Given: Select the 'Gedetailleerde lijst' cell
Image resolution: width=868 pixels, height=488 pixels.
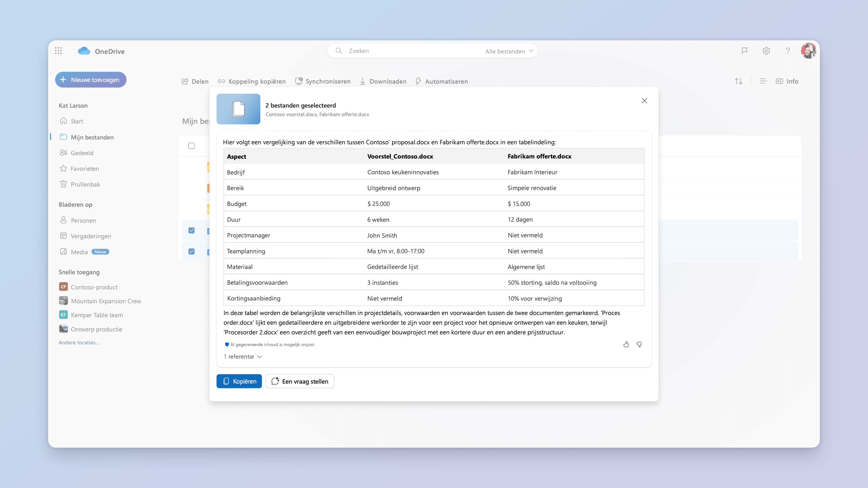Looking at the screenshot, I should [x=393, y=267].
